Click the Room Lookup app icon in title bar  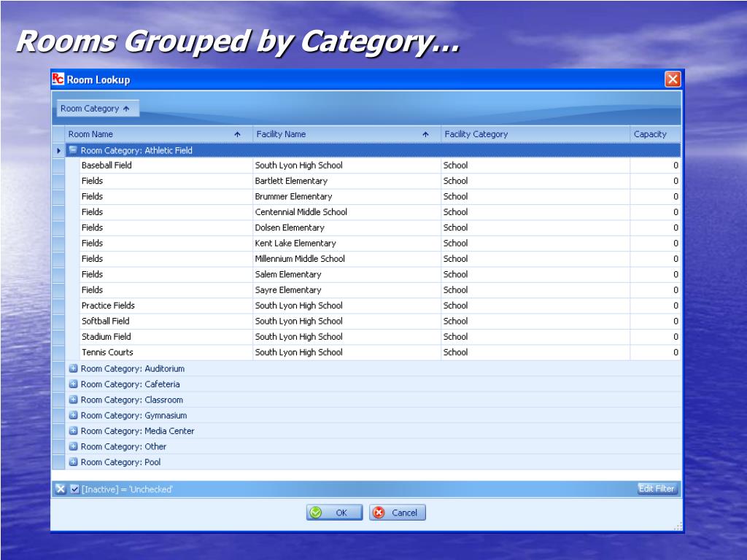(58, 79)
